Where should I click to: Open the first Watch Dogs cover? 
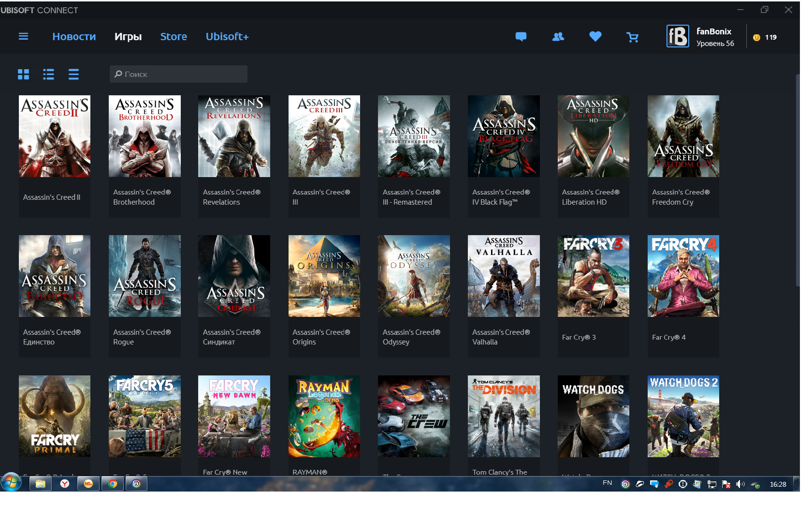coord(594,416)
